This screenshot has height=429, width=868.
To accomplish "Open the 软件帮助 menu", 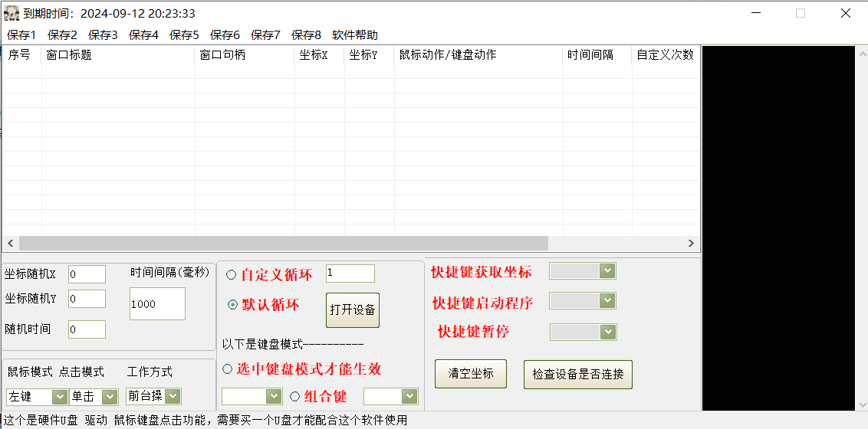I will point(354,35).
